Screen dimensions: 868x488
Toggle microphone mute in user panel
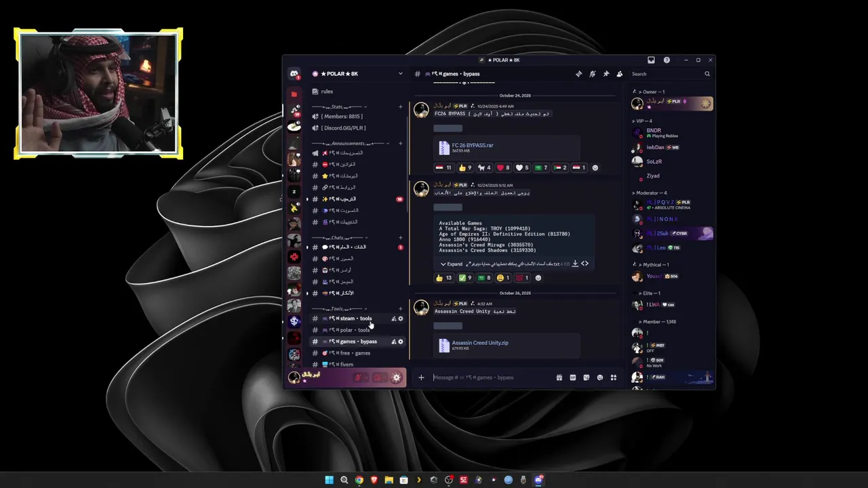[x=359, y=378]
